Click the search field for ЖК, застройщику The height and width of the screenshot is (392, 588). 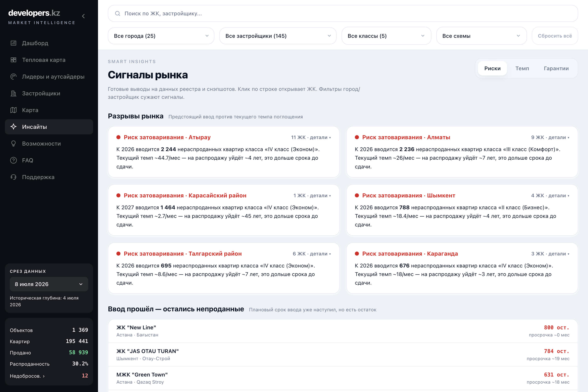[x=343, y=13]
